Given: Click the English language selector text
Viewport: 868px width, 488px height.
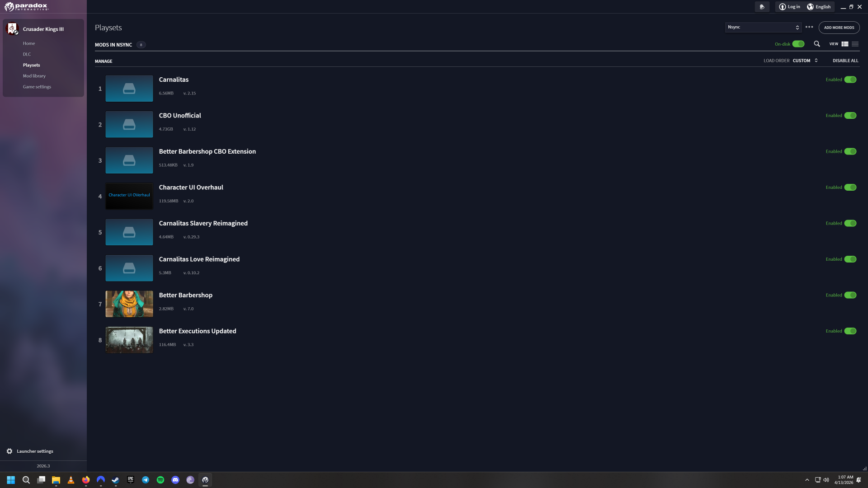Looking at the screenshot, I should 823,7.
